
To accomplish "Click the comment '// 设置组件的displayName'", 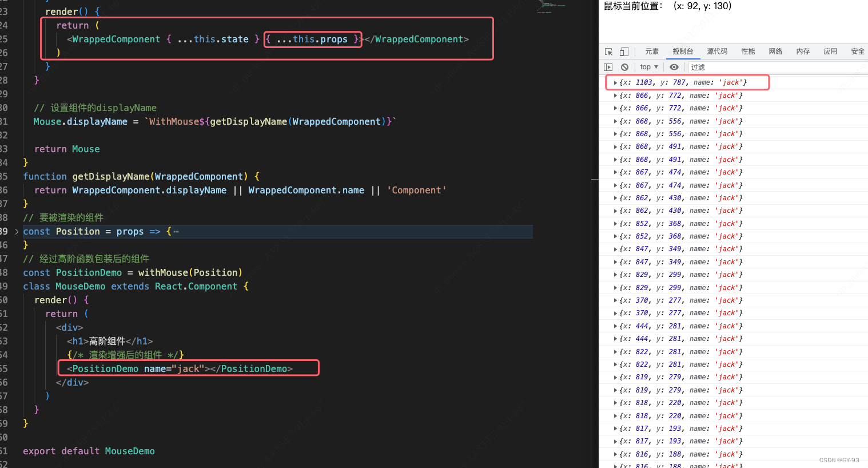I will click(95, 108).
